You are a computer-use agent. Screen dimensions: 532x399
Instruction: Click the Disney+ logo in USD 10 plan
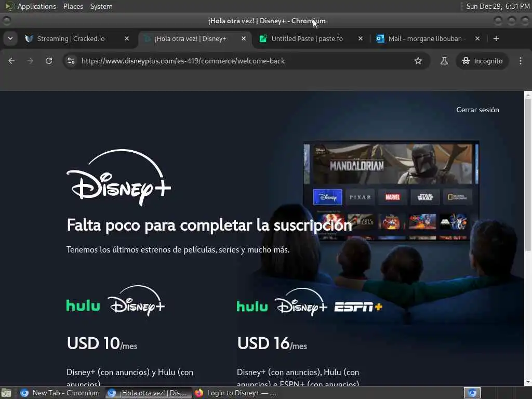tap(137, 301)
